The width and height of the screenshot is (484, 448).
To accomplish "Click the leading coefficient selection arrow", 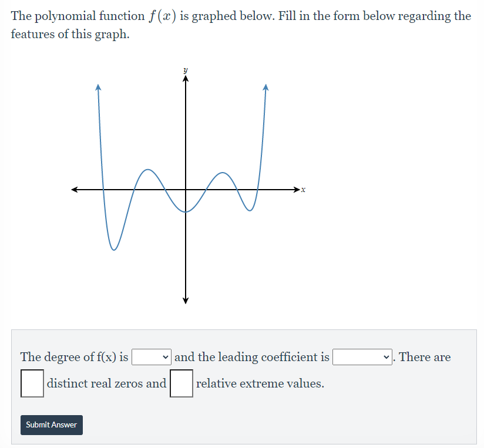I will pyautogui.click(x=385, y=357).
